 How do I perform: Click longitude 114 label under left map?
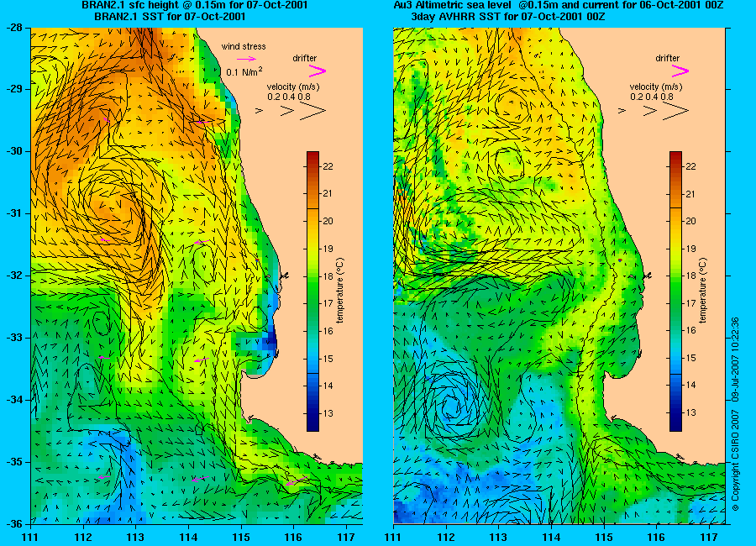click(188, 538)
